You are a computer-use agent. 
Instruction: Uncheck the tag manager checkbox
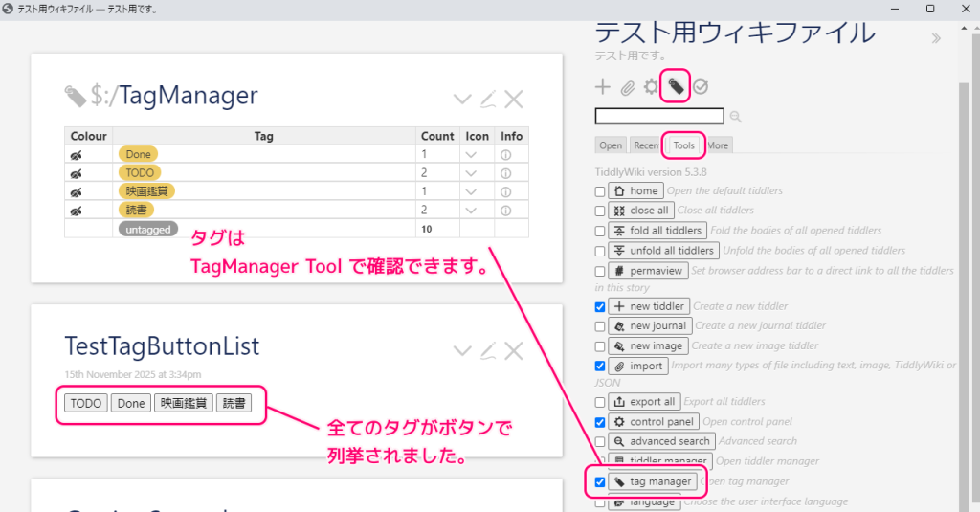click(600, 482)
